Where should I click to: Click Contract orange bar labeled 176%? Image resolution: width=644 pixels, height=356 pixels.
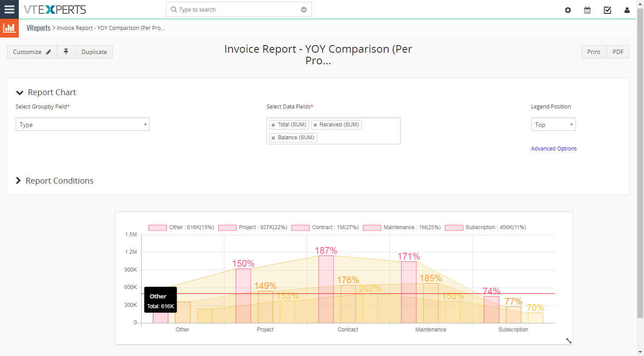(348, 304)
